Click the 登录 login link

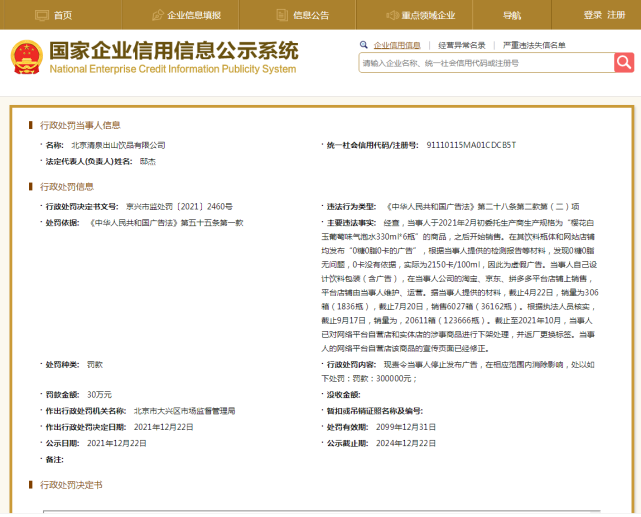click(x=592, y=15)
